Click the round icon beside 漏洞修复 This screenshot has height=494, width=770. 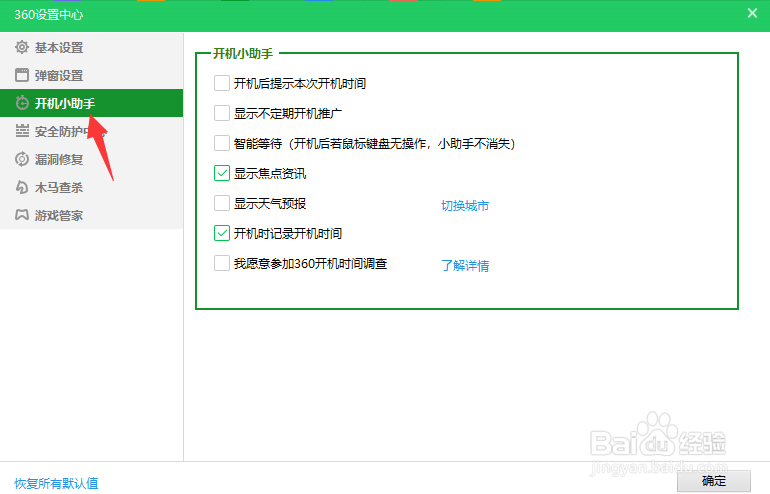22,159
